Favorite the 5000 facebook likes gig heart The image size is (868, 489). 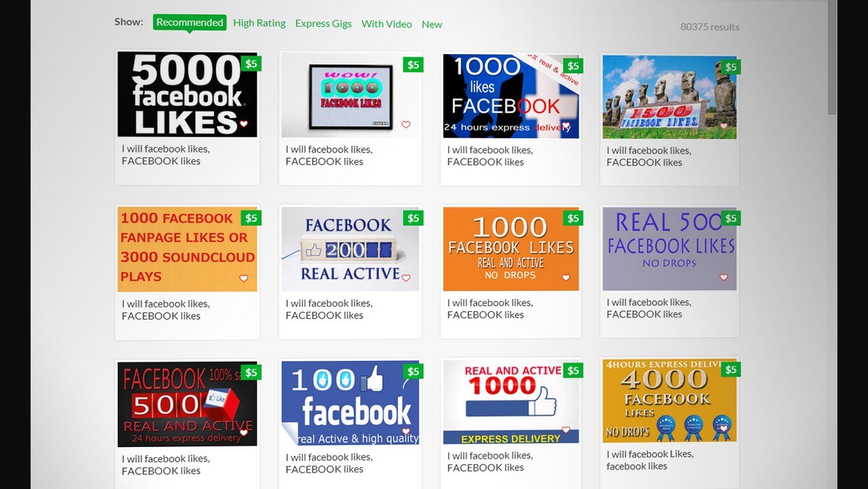pos(244,124)
